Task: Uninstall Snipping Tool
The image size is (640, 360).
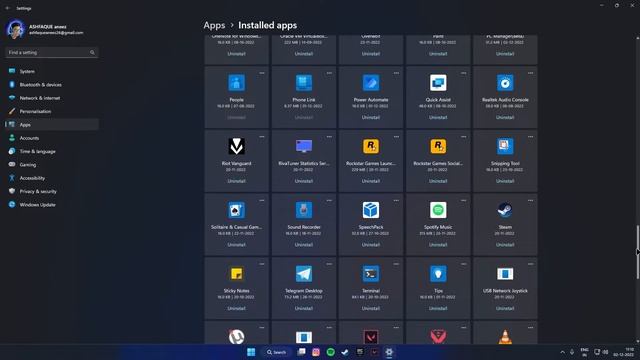Action: [x=505, y=181]
